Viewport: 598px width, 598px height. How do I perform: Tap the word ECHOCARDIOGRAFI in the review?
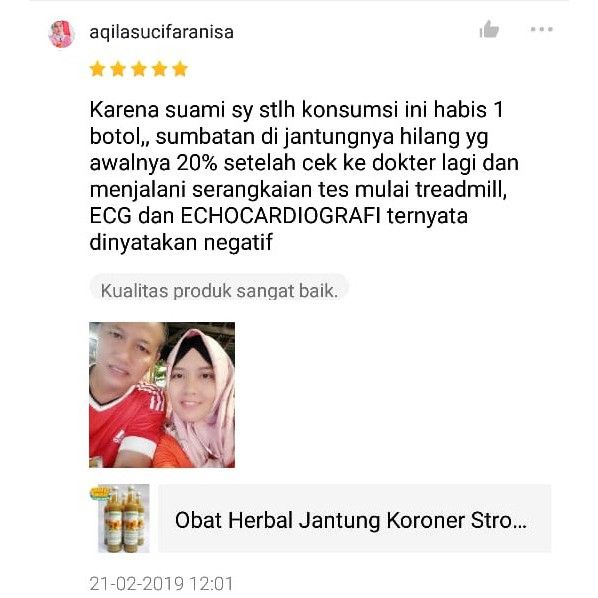coord(280,216)
